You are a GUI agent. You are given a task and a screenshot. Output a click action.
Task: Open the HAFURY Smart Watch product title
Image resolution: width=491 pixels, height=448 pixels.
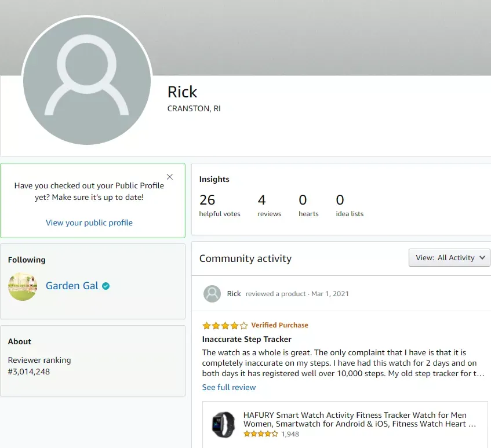pos(359,419)
